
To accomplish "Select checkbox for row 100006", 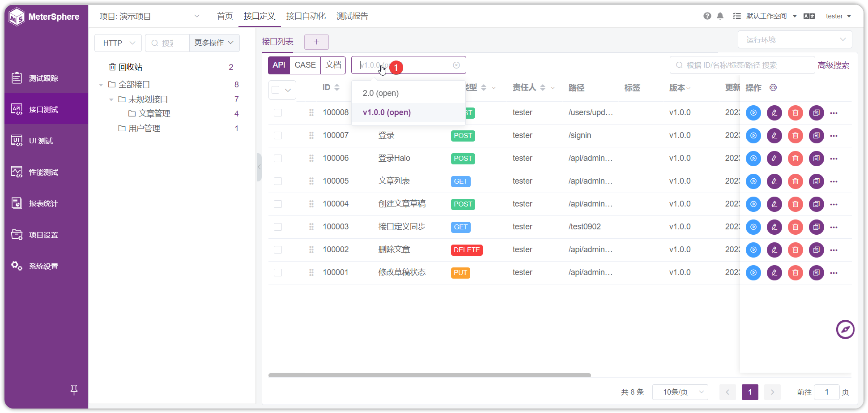I will (278, 159).
